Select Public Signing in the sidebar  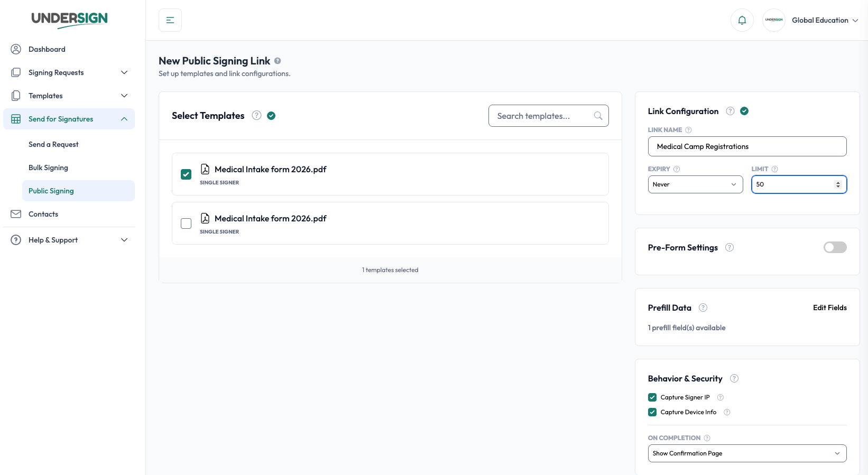pos(78,191)
